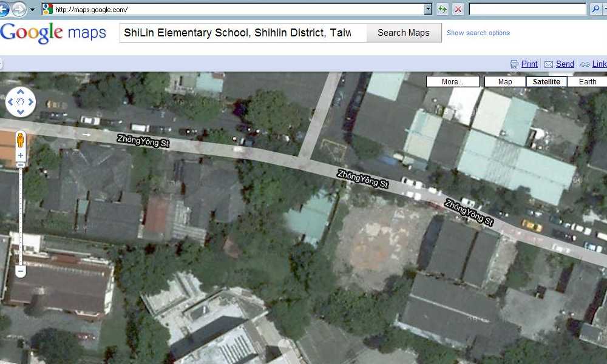The height and width of the screenshot is (364, 607).
Task: Open recent pages dropdown arrow
Action: coord(32,9)
